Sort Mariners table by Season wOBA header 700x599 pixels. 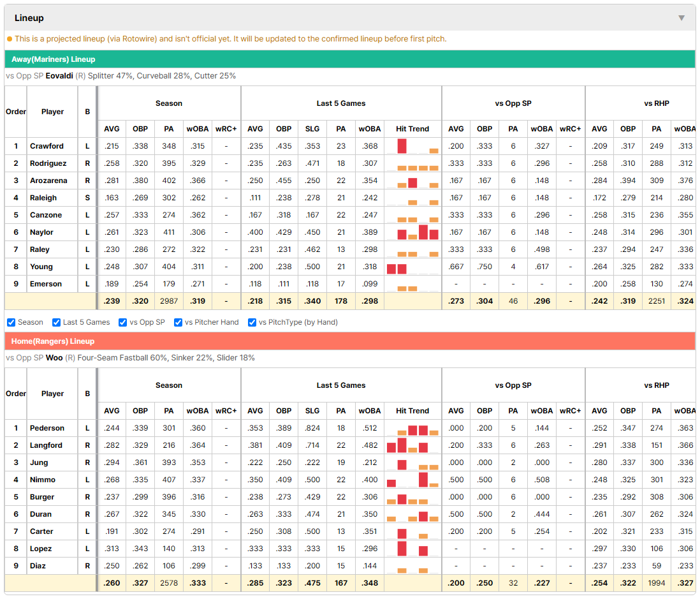coord(198,129)
